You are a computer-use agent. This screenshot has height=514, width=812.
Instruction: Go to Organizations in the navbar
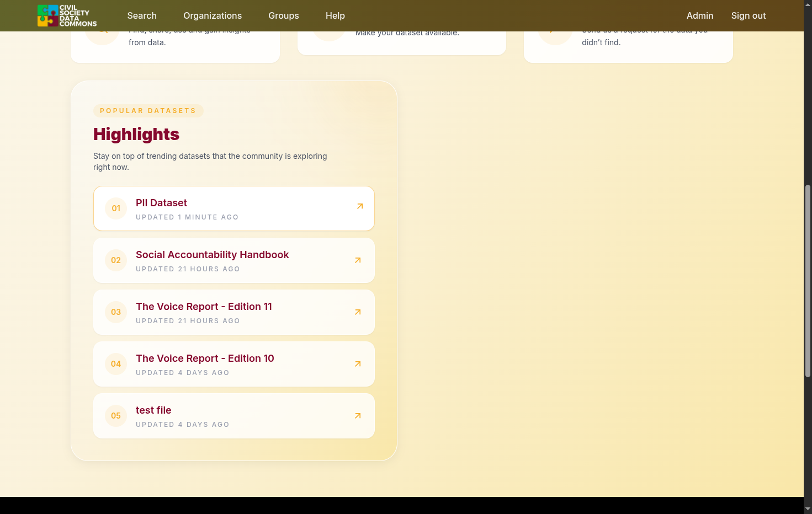[x=213, y=15]
